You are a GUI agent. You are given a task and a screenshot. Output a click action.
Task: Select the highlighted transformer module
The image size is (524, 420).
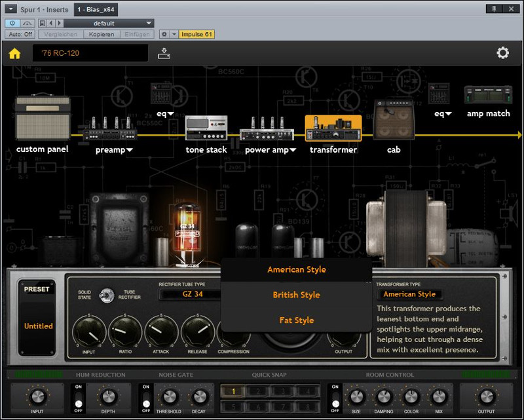[333, 128]
